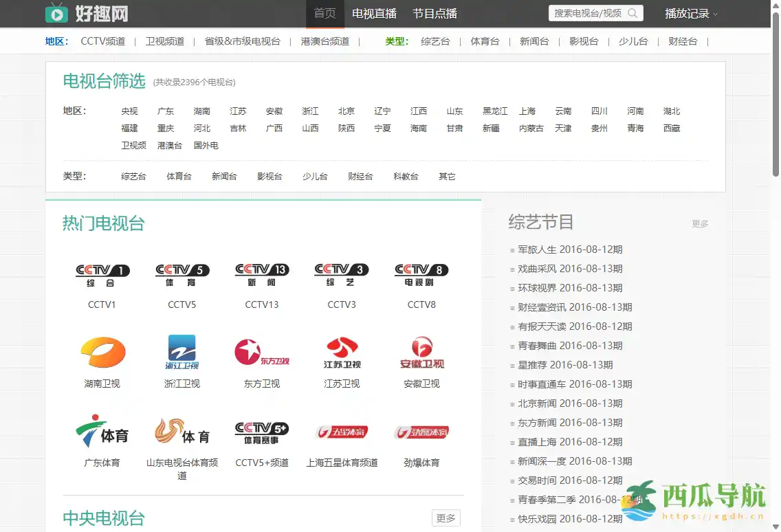Click 更多 next to 综艺节目
The height and width of the screenshot is (532, 781).
point(699,223)
